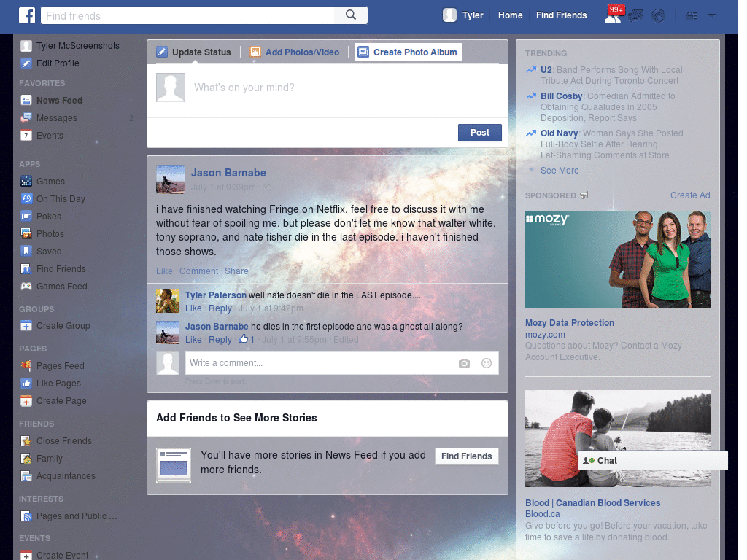Open friend requests notification icon
Screen dimensions: 747x560
pos(613,16)
